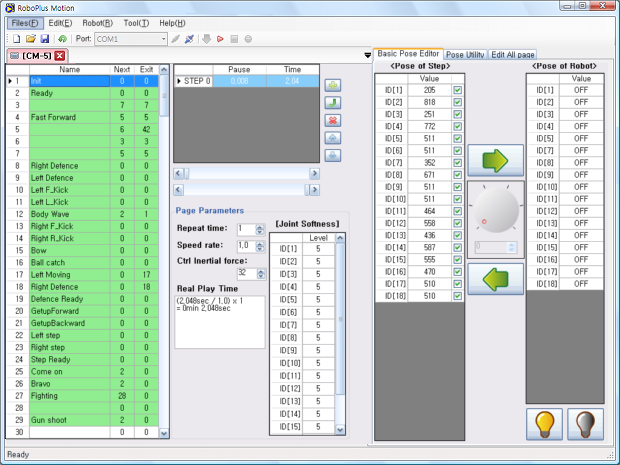This screenshot has height=465, width=620.
Task: Click the Open folder toolbar icon
Action: click(32, 39)
